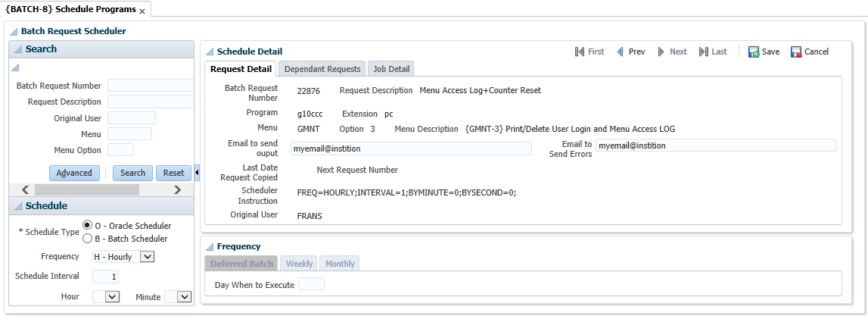Select O - Oracle Scheduler option

[88, 225]
